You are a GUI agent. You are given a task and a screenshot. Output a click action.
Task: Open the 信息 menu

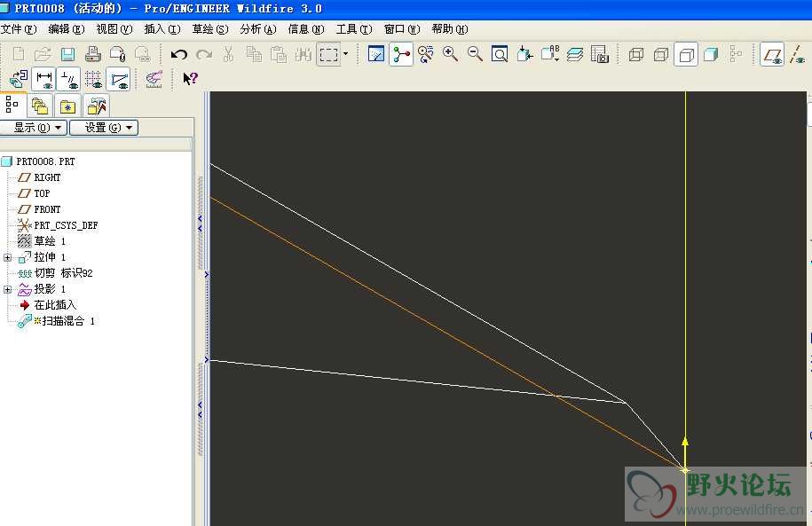(x=306, y=29)
